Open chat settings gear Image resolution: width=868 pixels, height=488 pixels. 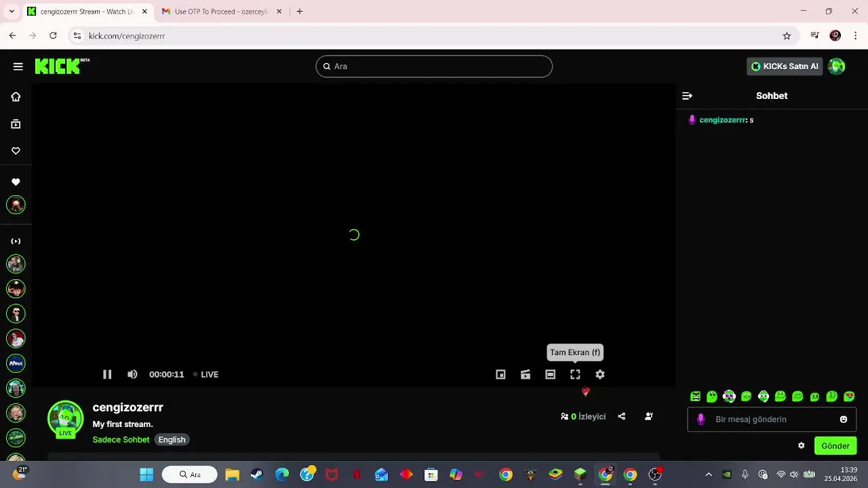802,446
